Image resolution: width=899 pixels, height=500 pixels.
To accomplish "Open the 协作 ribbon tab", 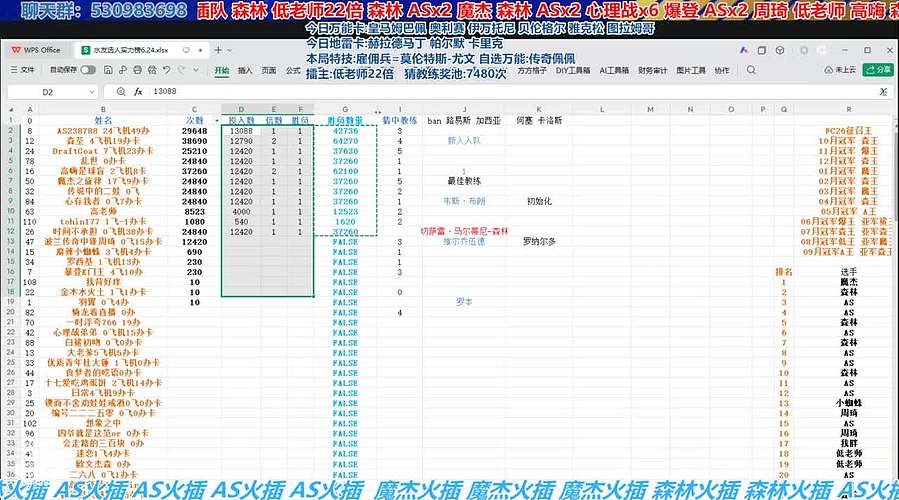I will click(722, 71).
